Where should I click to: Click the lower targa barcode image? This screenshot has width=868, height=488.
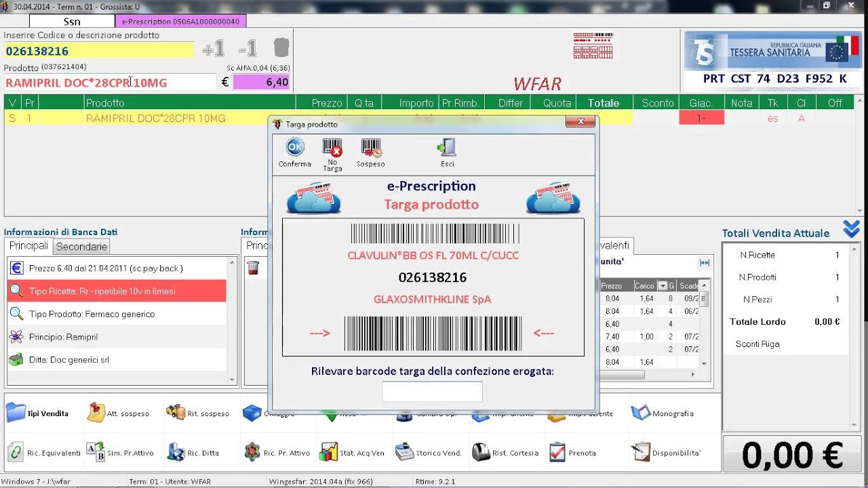point(433,333)
